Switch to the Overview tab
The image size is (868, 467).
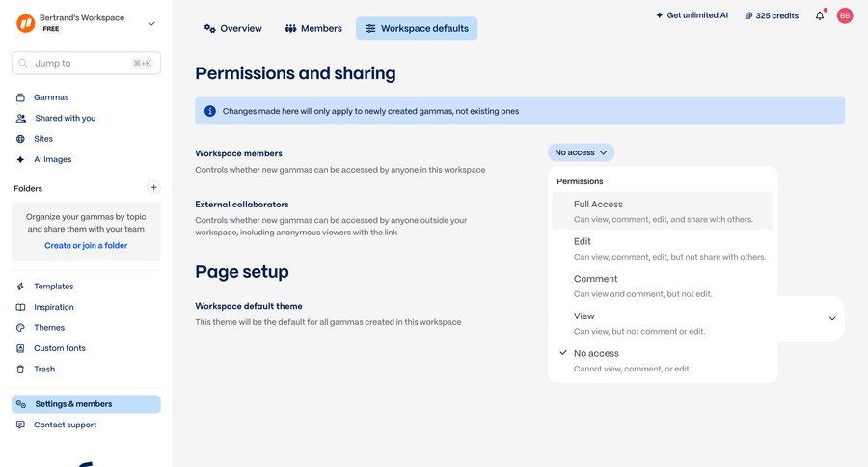click(233, 28)
